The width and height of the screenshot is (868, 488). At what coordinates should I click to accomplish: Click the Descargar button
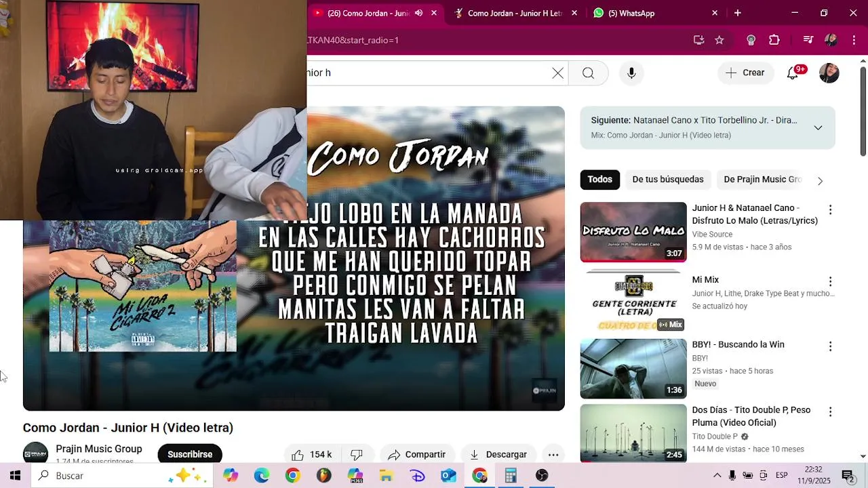tap(498, 454)
